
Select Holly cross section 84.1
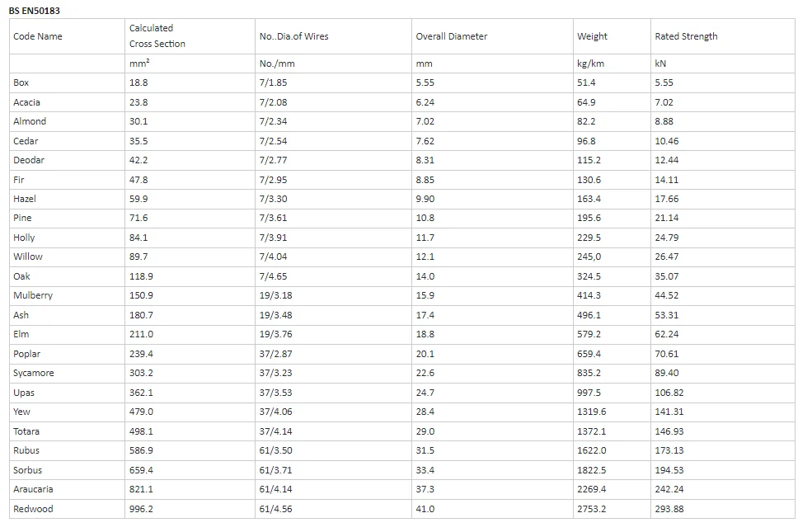138,238
